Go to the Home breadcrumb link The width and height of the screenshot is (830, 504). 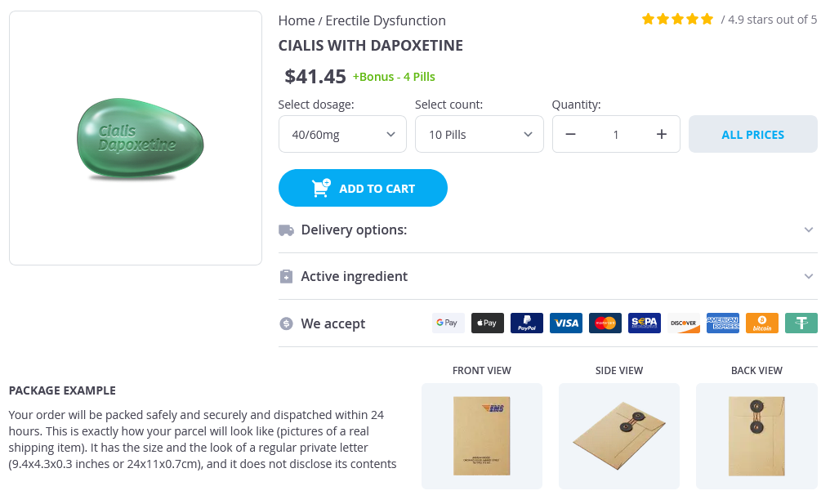[x=296, y=20]
